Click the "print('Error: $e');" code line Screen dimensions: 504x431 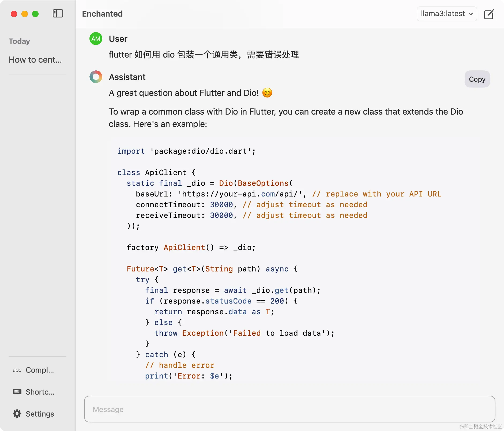tap(189, 376)
